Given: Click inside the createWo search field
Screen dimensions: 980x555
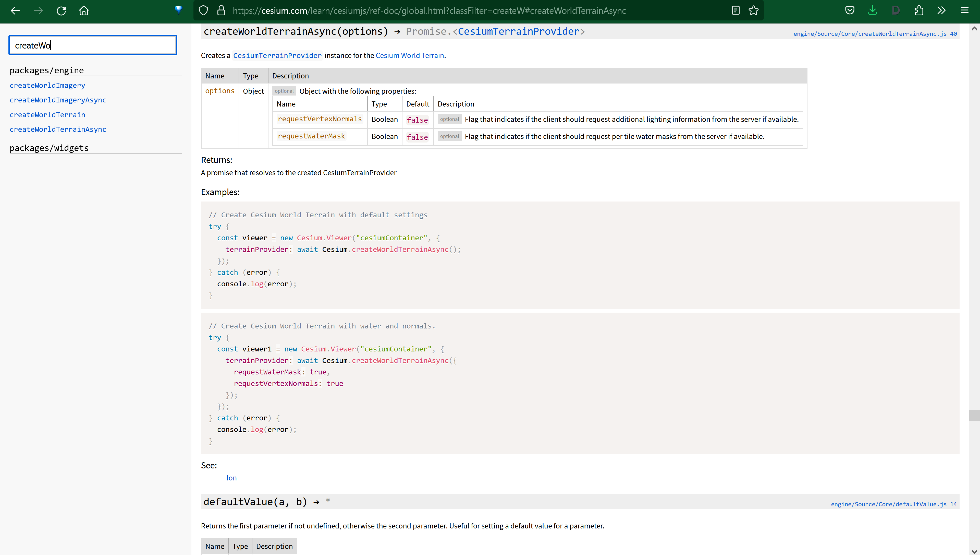Looking at the screenshot, I should coord(92,45).
